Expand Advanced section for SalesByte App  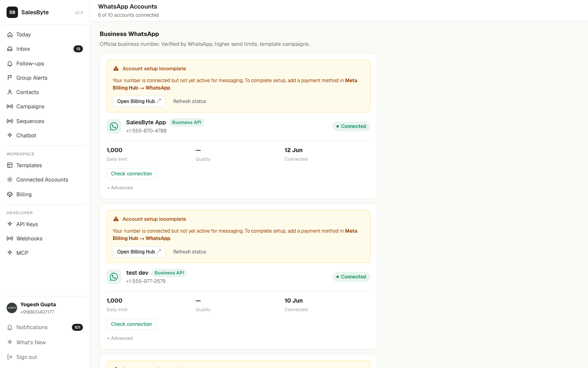[x=120, y=188]
